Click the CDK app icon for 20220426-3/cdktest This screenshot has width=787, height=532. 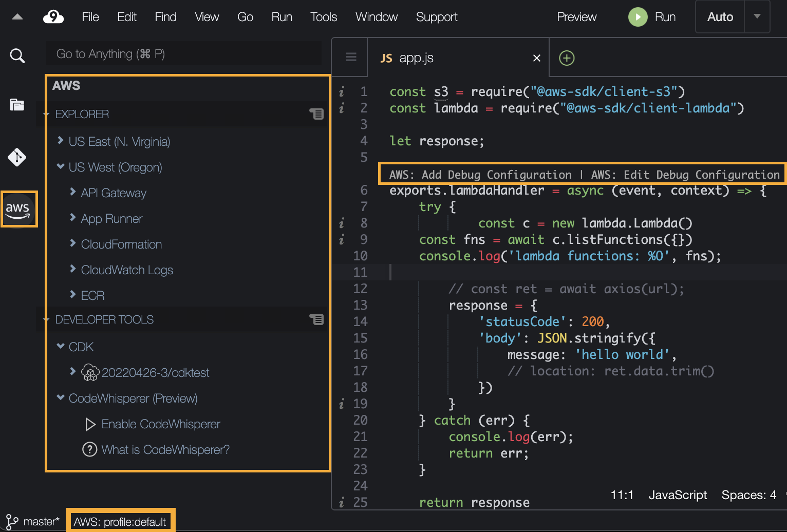[x=90, y=372]
